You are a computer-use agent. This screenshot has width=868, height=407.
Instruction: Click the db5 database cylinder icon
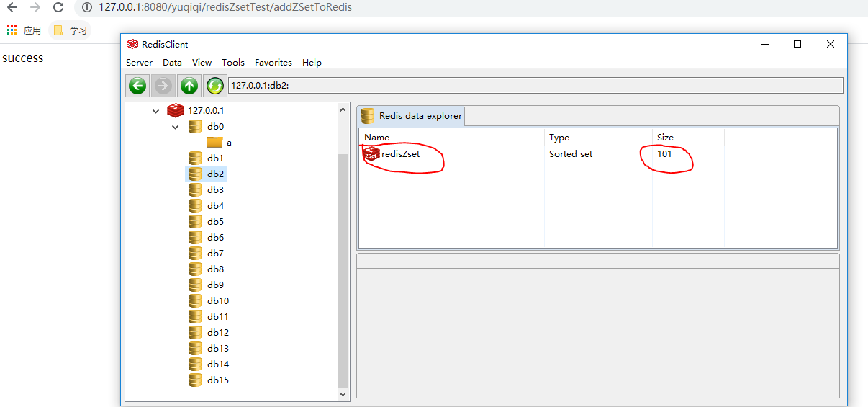click(x=195, y=221)
